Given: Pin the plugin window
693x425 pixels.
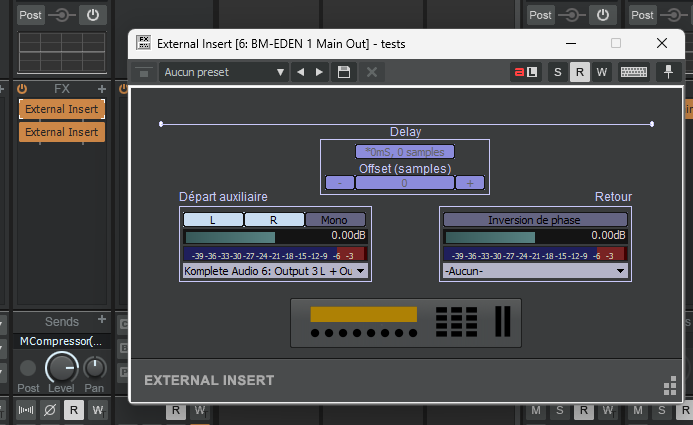Looking at the screenshot, I should pos(668,72).
